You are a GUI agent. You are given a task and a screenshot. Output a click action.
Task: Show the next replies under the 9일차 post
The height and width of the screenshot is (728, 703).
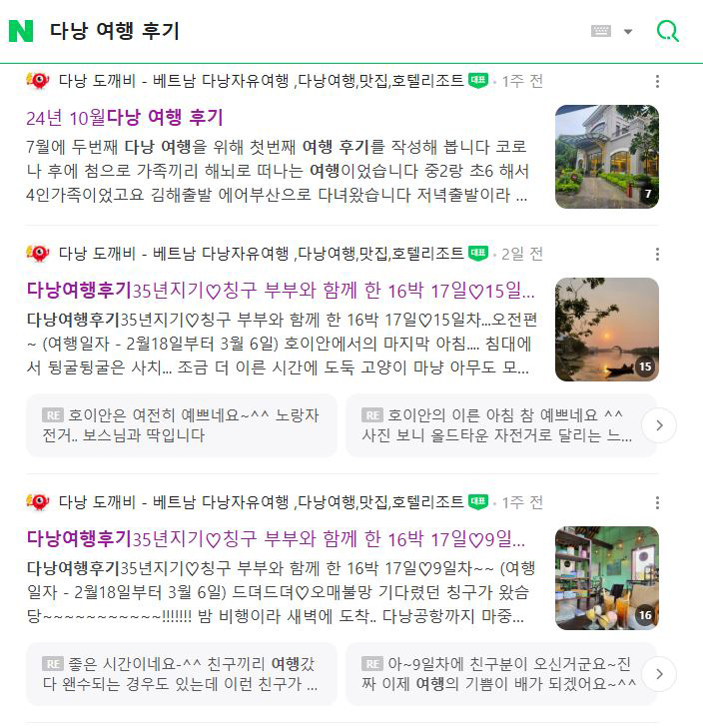coord(659,674)
